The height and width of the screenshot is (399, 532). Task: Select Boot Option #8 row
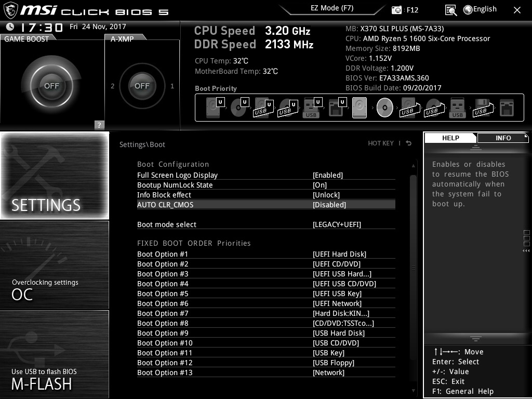point(266,323)
